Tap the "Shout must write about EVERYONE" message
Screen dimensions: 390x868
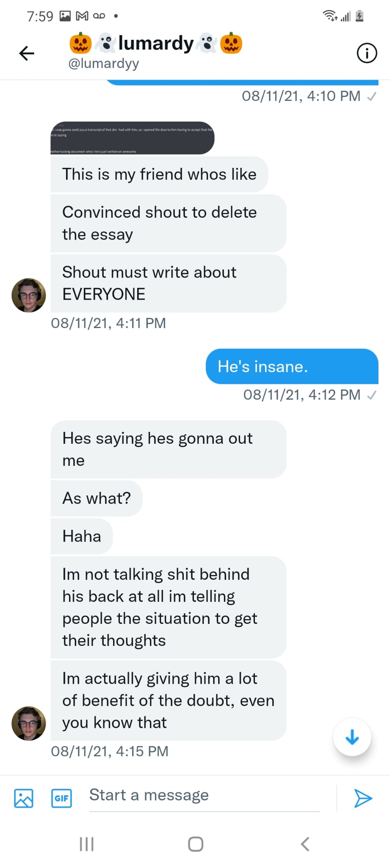click(168, 283)
